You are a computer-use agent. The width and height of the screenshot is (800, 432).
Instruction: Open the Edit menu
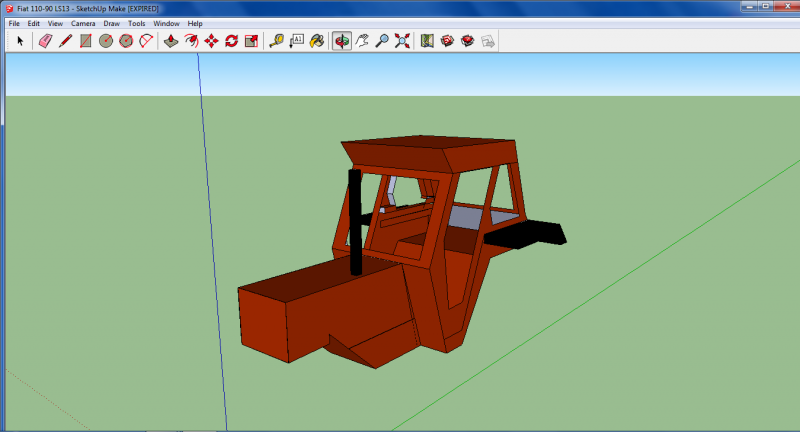[34, 23]
